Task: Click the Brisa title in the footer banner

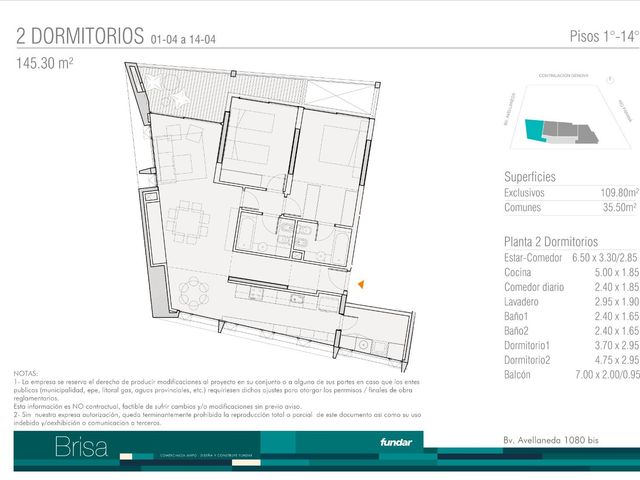Action: [x=81, y=447]
